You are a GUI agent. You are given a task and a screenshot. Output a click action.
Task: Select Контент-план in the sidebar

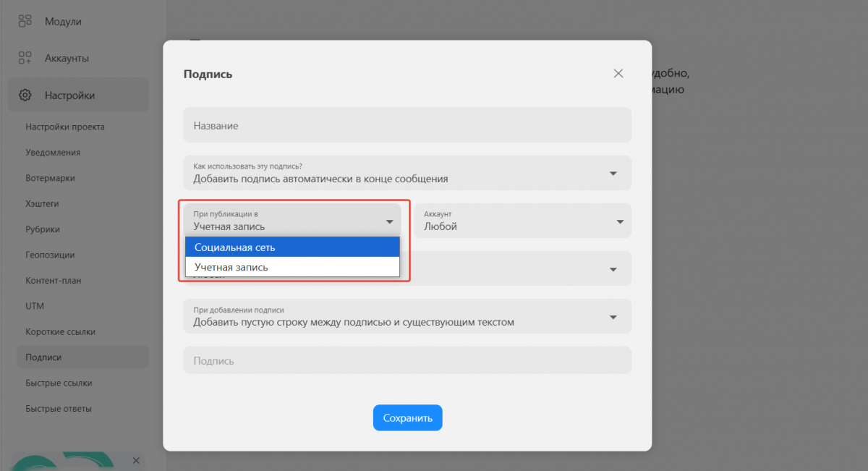(x=54, y=280)
